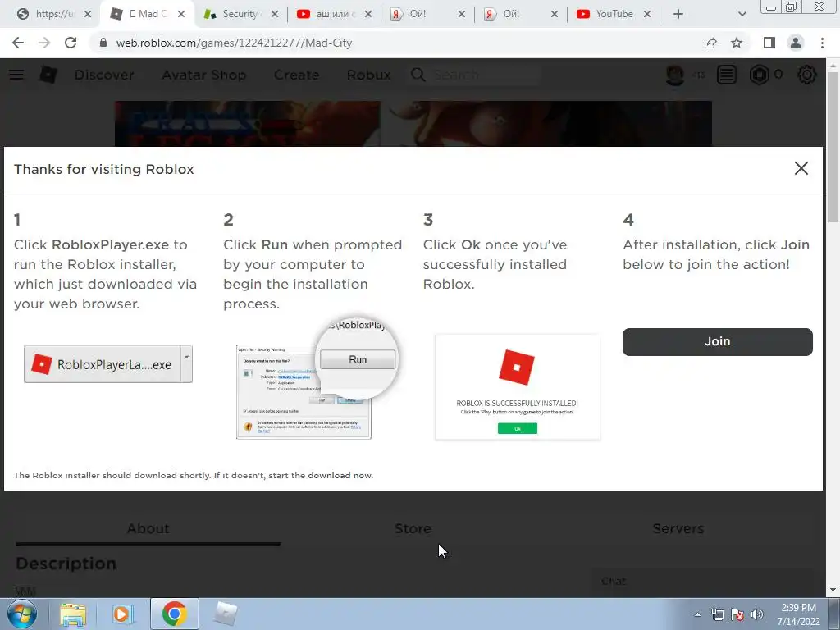This screenshot has height=630, width=840.
Task: Open the Chat panel at the bottom
Action: (x=701, y=581)
